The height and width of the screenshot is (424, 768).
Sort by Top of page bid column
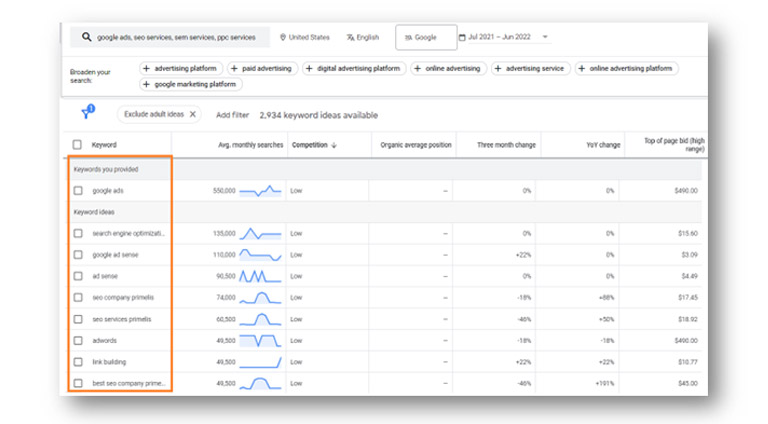point(674,144)
